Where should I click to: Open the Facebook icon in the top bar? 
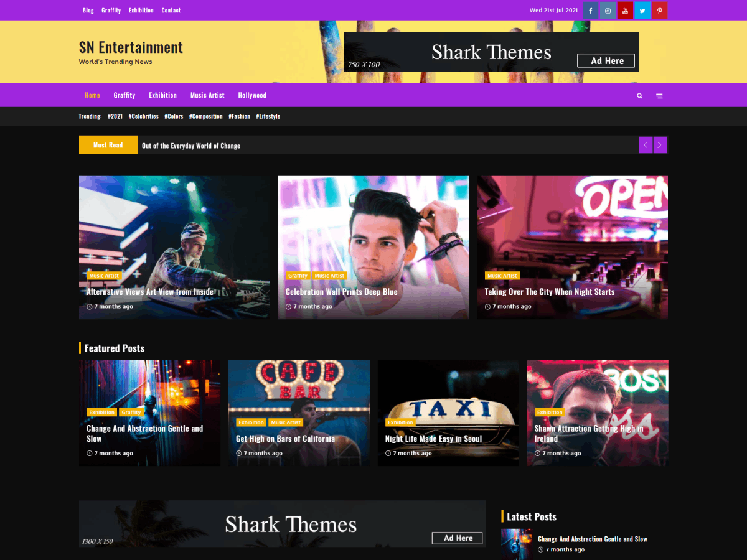pos(590,10)
